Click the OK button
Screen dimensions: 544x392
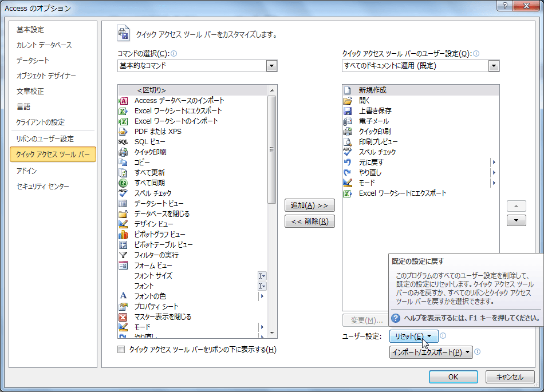tap(453, 377)
